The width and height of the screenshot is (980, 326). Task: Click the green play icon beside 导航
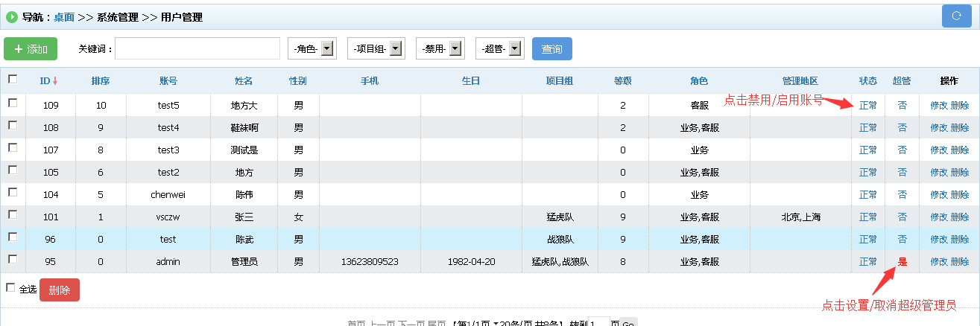tap(12, 17)
